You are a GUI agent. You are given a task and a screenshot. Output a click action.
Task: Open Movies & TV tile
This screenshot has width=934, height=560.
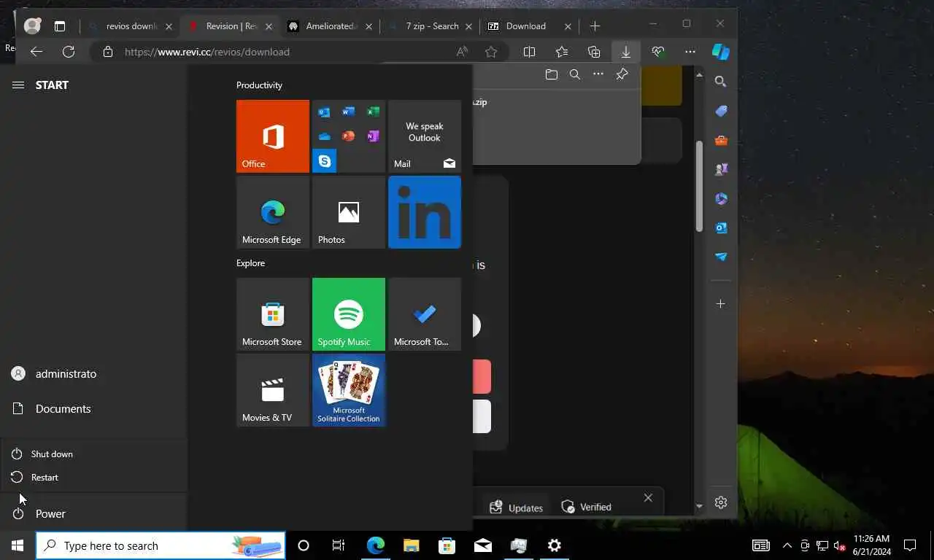click(273, 390)
